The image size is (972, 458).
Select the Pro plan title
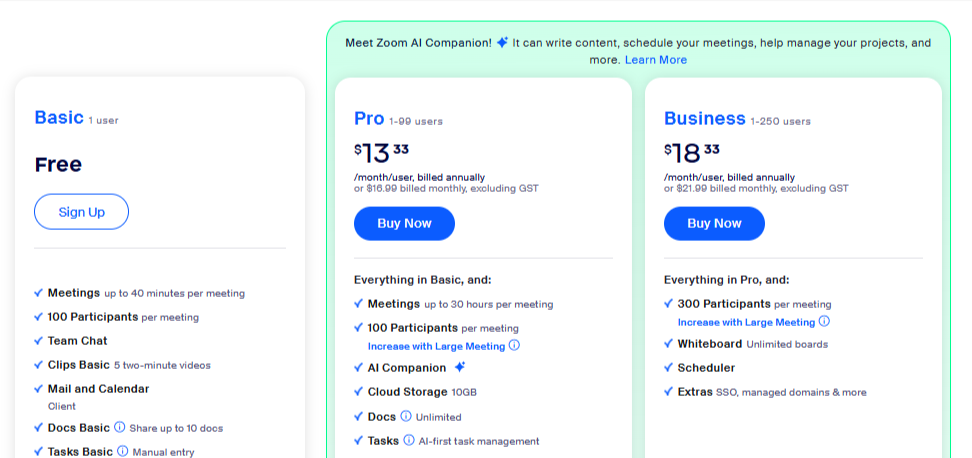pyautogui.click(x=369, y=118)
